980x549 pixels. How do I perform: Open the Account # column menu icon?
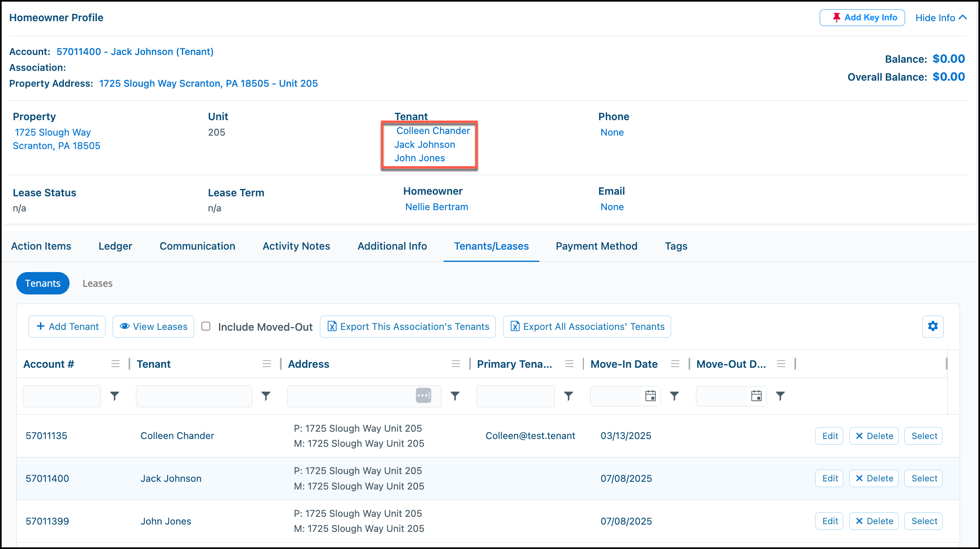pos(116,364)
